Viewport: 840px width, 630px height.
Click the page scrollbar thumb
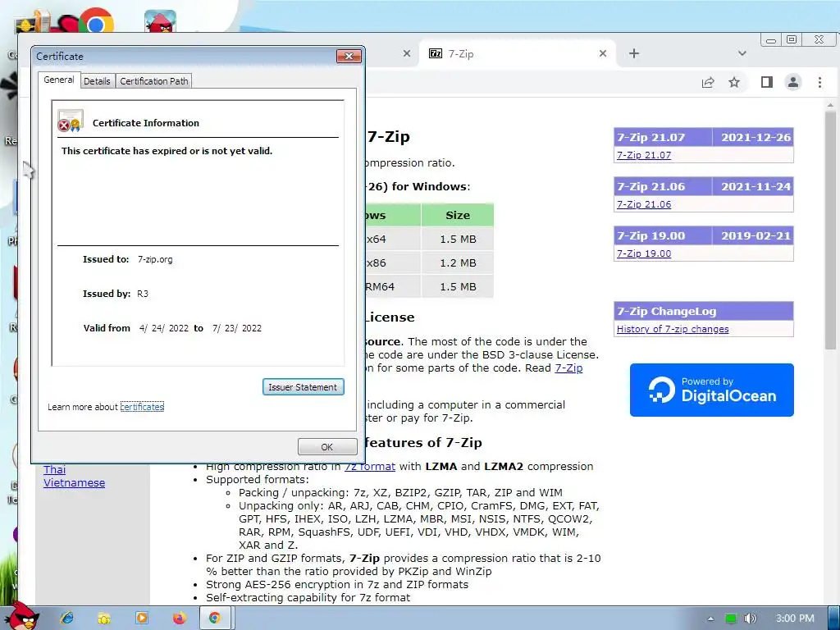tap(830, 230)
